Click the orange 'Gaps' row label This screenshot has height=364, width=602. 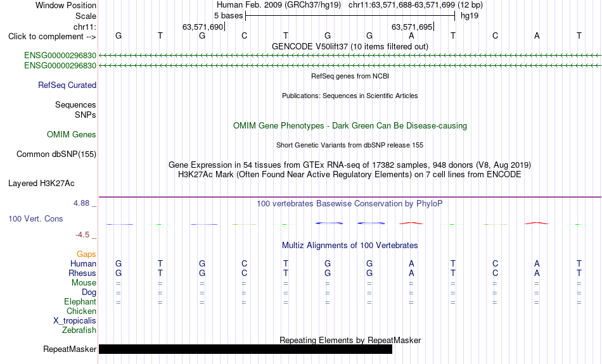point(86,254)
